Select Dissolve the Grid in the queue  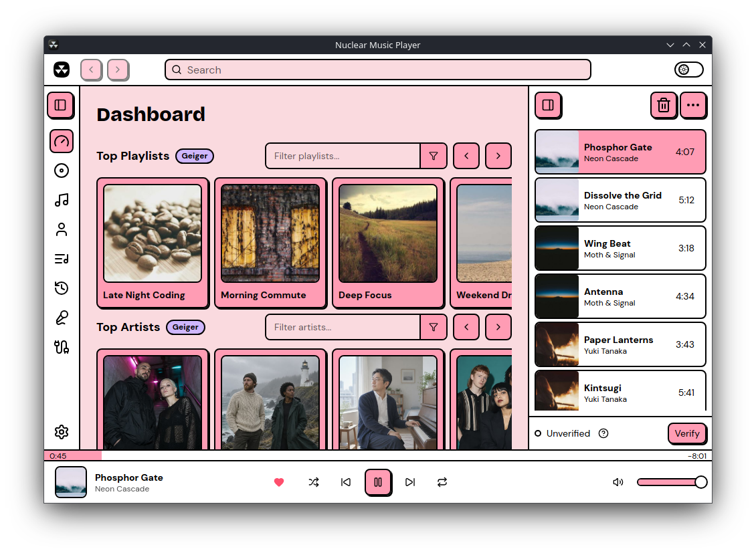tap(620, 200)
